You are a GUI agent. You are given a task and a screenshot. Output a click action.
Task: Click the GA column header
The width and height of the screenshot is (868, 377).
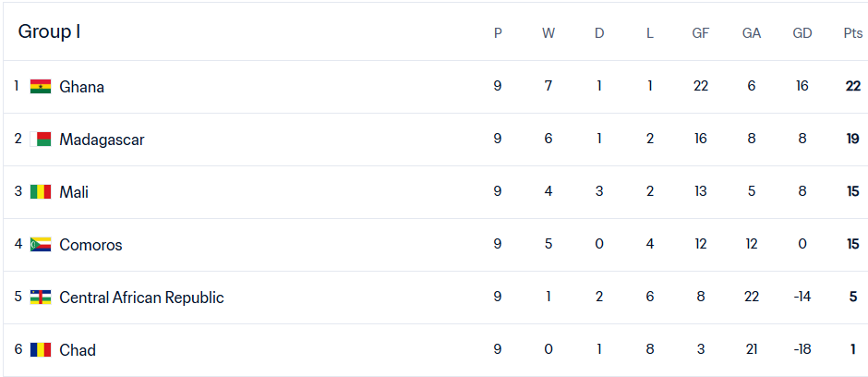pyautogui.click(x=752, y=33)
